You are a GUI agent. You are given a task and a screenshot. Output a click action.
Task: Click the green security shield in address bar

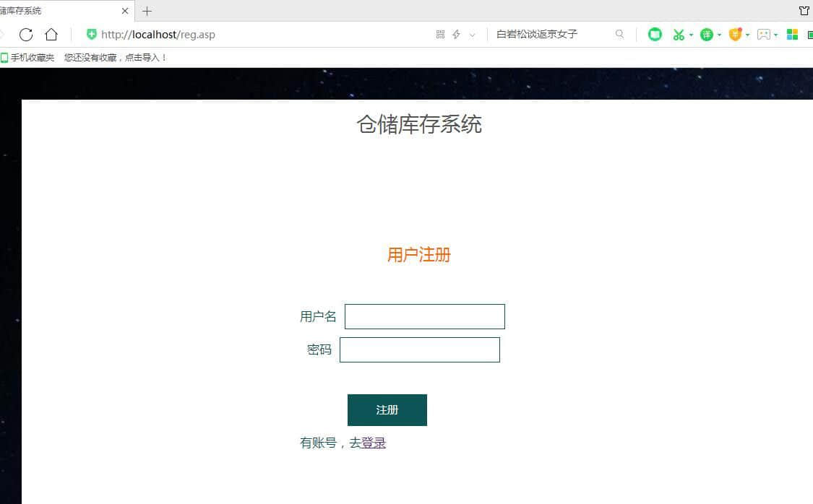pos(92,35)
